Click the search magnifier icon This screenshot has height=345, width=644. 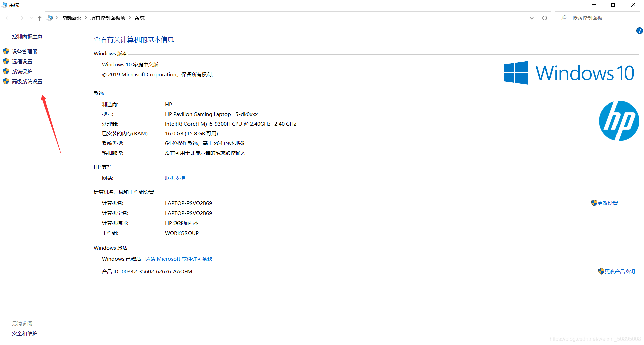(564, 18)
